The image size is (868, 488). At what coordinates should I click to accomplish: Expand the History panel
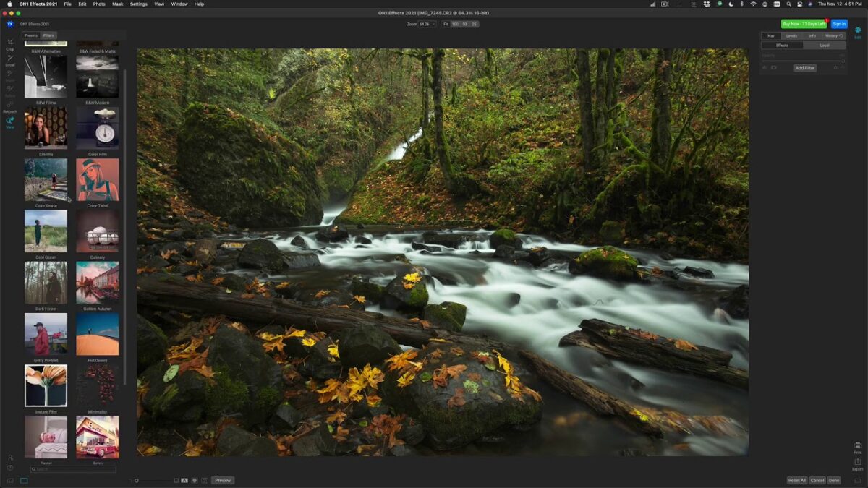tap(833, 35)
